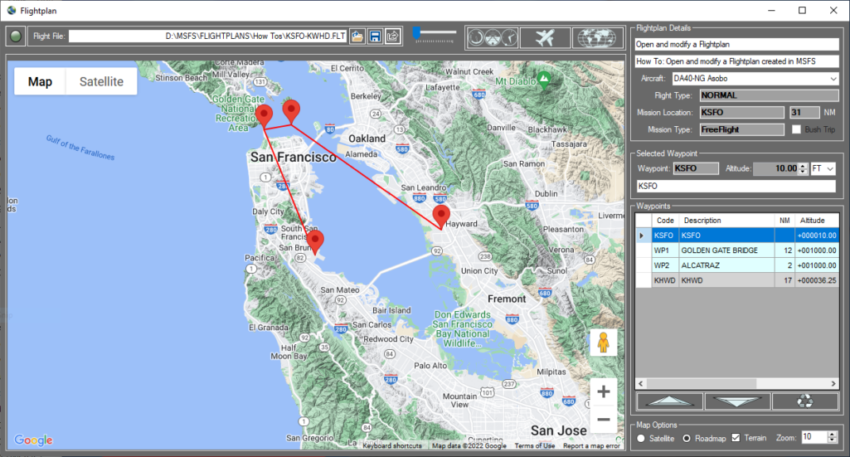Click the airplane icon in the top toolbar
Screen dimensions: 850x457
point(545,37)
